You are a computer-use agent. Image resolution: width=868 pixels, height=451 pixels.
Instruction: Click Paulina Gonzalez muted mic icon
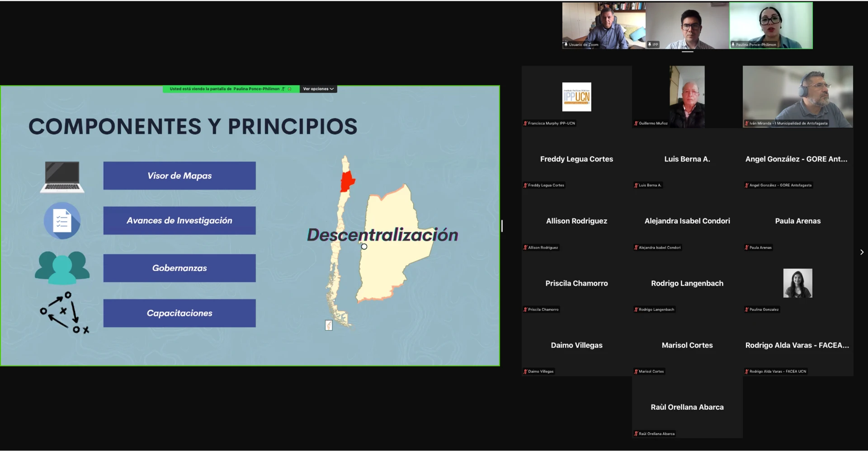pyautogui.click(x=747, y=310)
